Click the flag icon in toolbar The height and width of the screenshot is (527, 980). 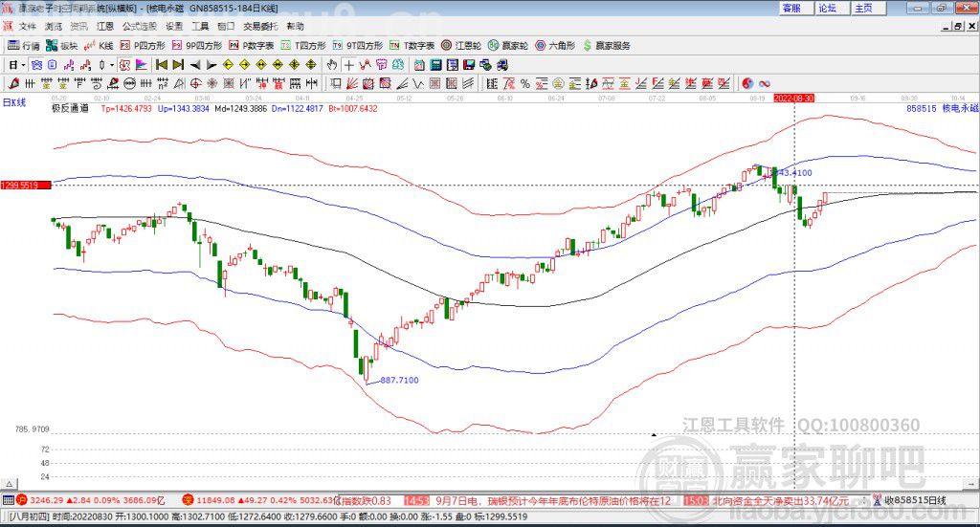coord(142,65)
